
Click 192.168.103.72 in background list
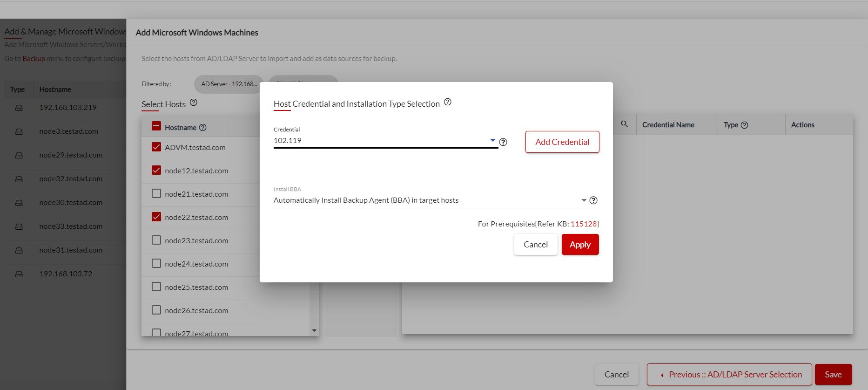point(66,274)
